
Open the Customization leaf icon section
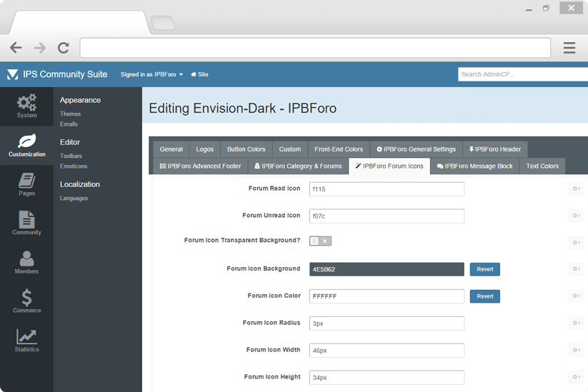[26, 146]
